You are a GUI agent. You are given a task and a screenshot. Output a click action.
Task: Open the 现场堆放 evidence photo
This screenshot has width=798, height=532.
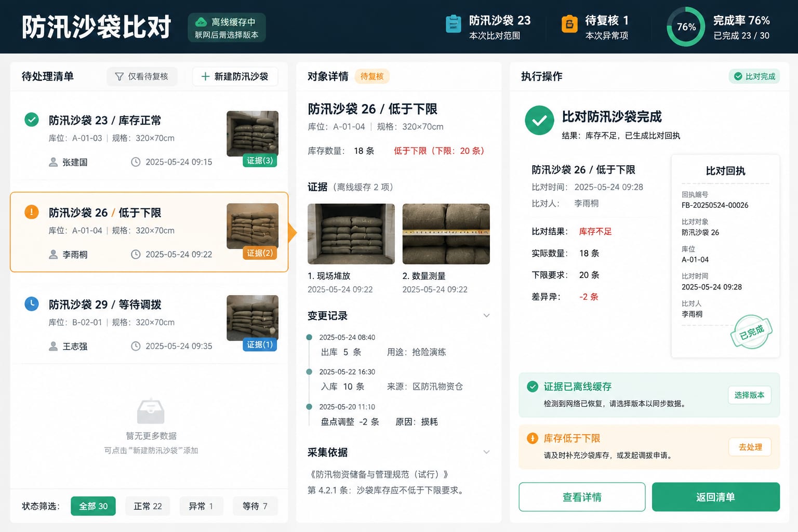[351, 234]
